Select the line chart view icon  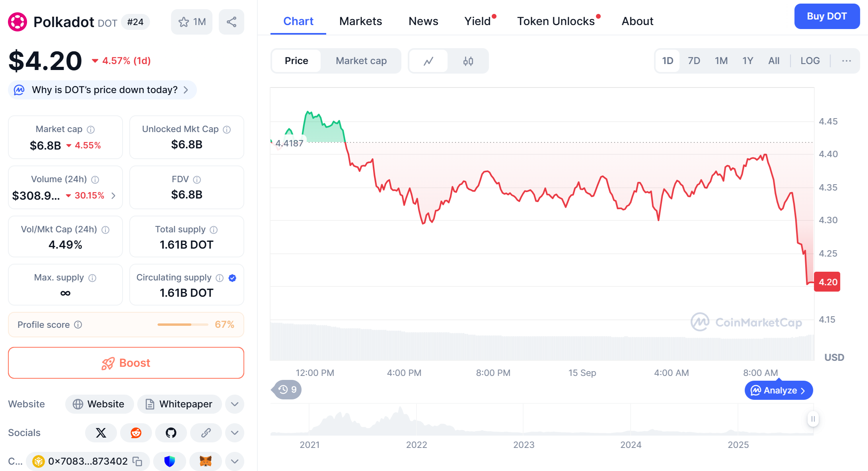(x=428, y=61)
